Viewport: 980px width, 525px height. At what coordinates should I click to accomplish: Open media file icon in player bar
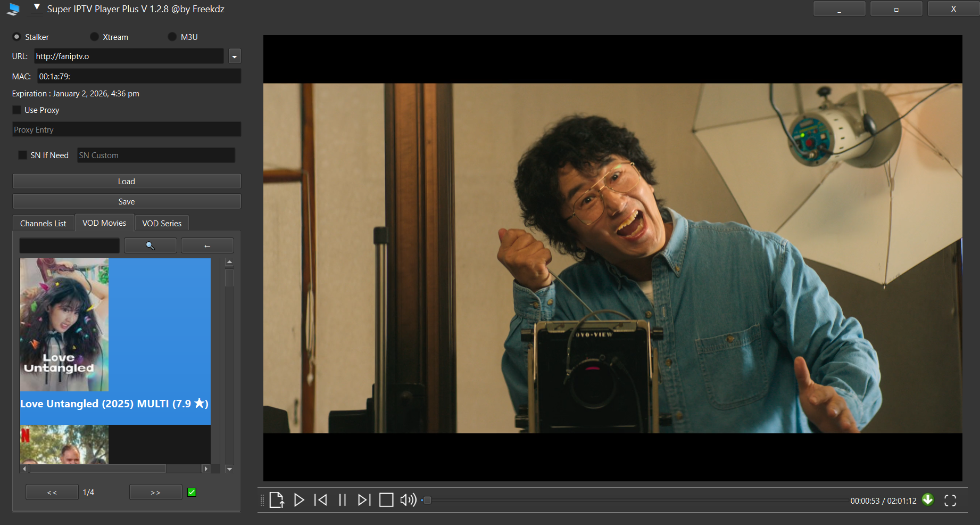click(x=277, y=500)
